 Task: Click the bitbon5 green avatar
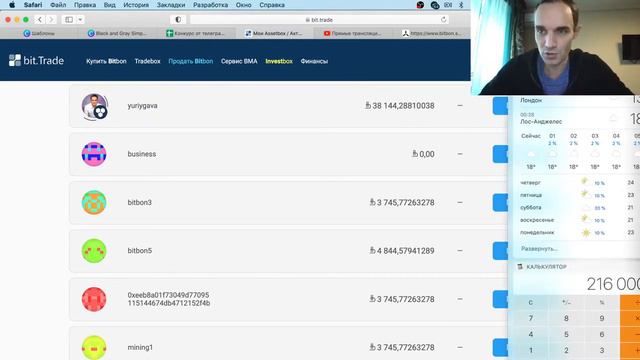94,251
